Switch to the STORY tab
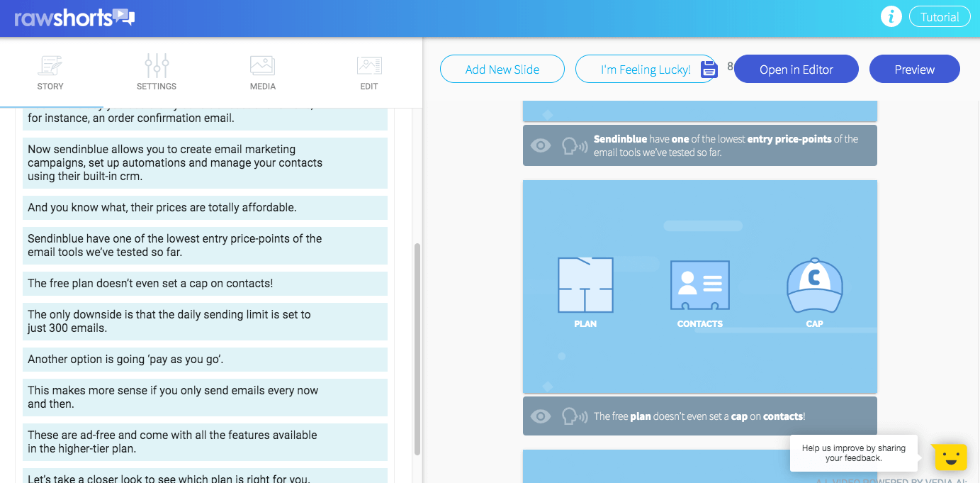The height and width of the screenshot is (483, 980). pos(50,72)
